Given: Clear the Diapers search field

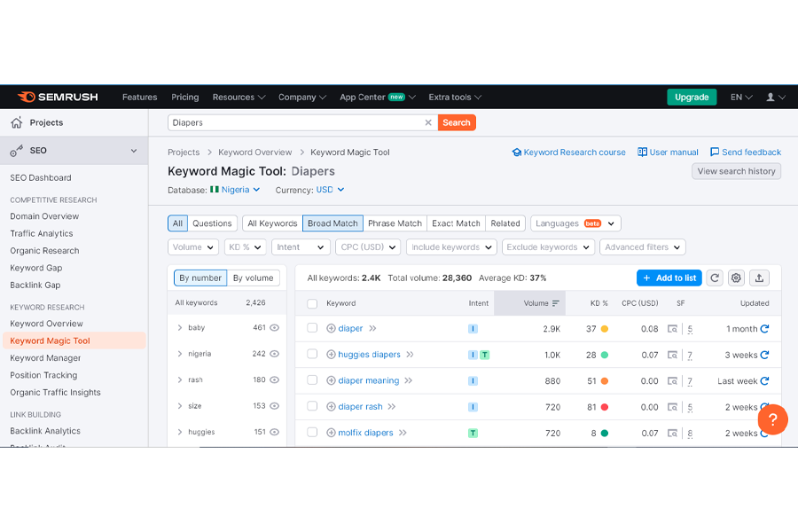Looking at the screenshot, I should tap(428, 122).
